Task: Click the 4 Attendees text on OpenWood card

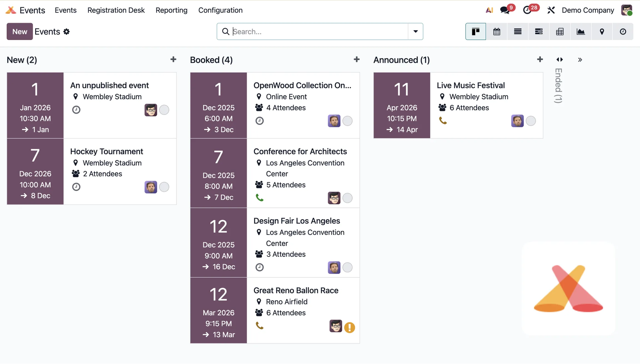Action: [286, 108]
